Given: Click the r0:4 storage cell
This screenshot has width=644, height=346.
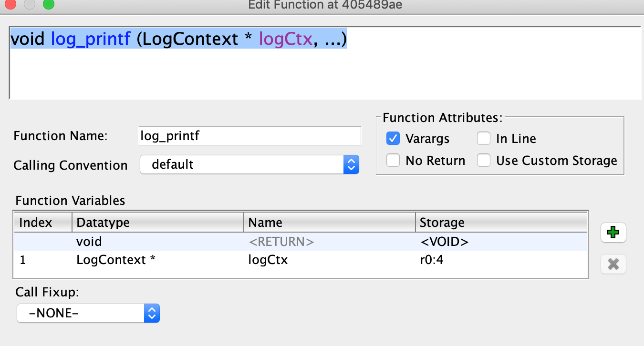Looking at the screenshot, I should click(x=432, y=260).
